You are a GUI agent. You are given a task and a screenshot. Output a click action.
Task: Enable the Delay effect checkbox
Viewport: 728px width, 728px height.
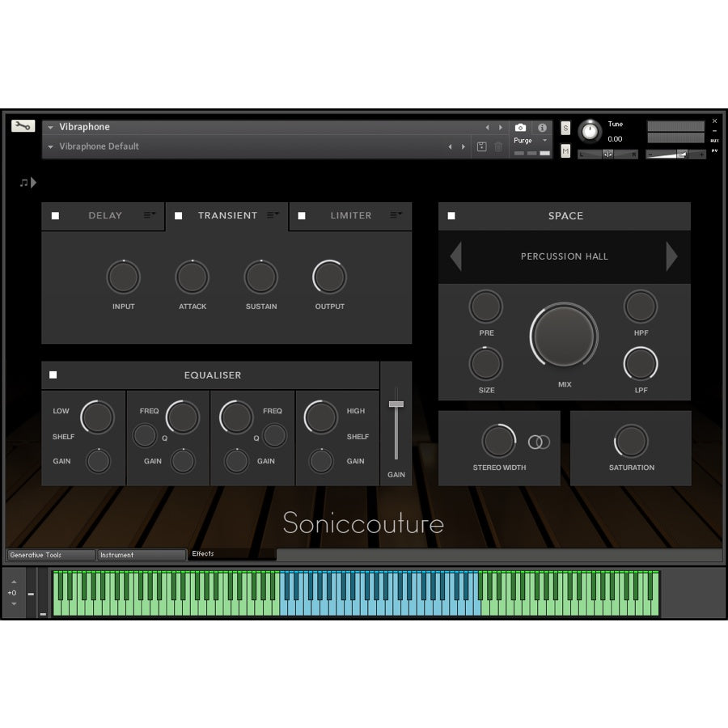tap(54, 215)
